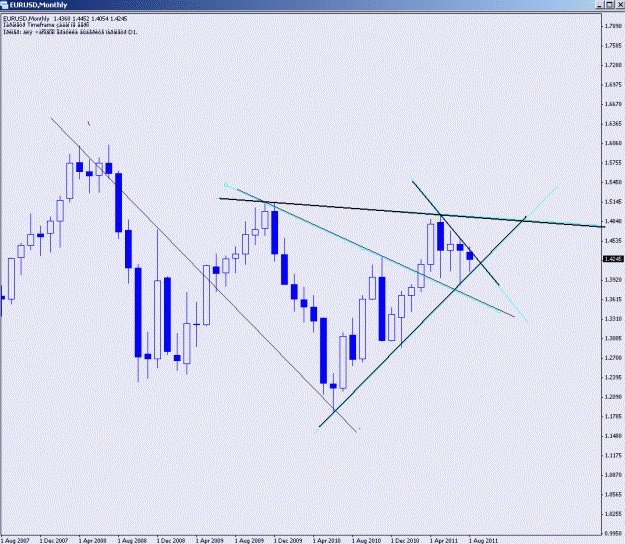Image resolution: width=625 pixels, height=544 pixels.
Task: Click the 1.1480 price axis label
Action: (614, 436)
